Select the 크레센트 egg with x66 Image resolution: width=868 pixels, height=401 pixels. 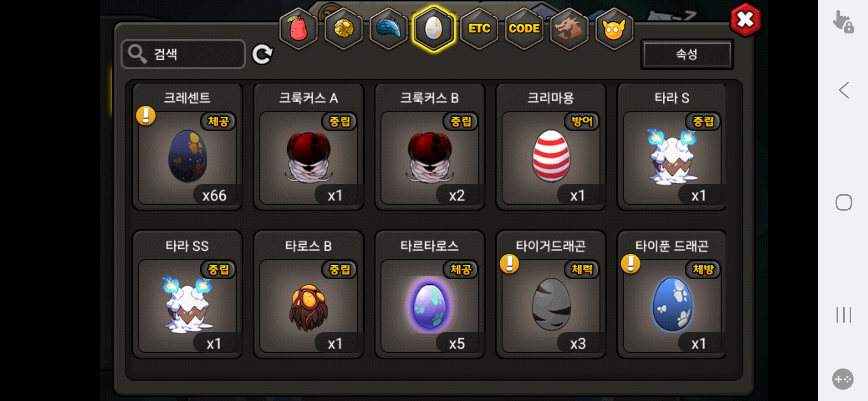coord(187,147)
